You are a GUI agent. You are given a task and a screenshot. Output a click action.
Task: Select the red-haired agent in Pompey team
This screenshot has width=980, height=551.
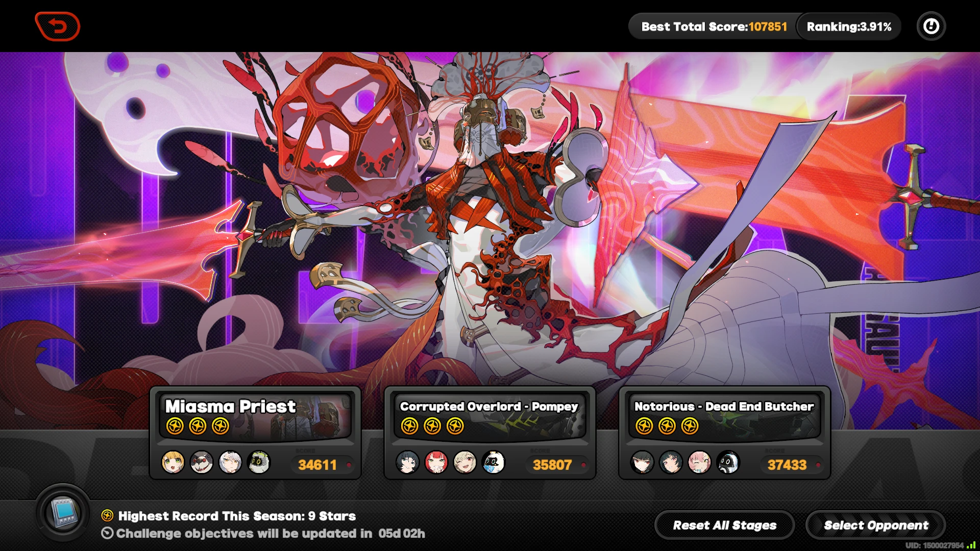pyautogui.click(x=436, y=463)
